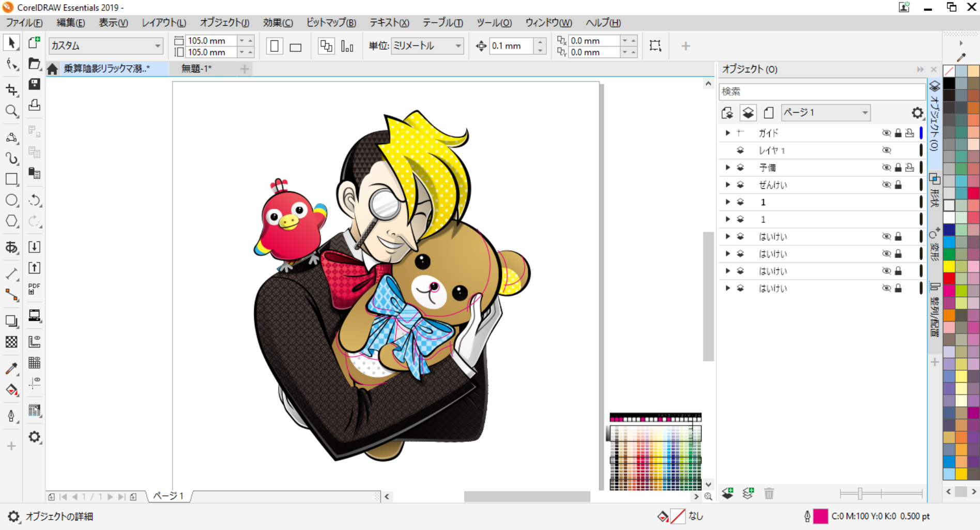Set page orientation to portrait
This screenshot has width=980, height=530.
click(x=274, y=46)
